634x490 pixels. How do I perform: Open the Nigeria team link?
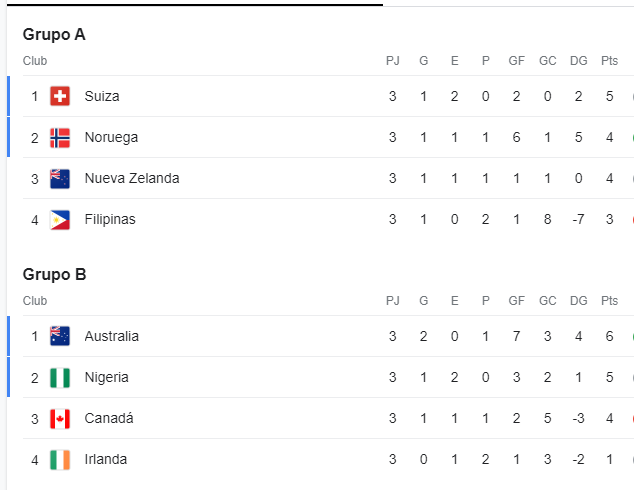click(x=106, y=377)
